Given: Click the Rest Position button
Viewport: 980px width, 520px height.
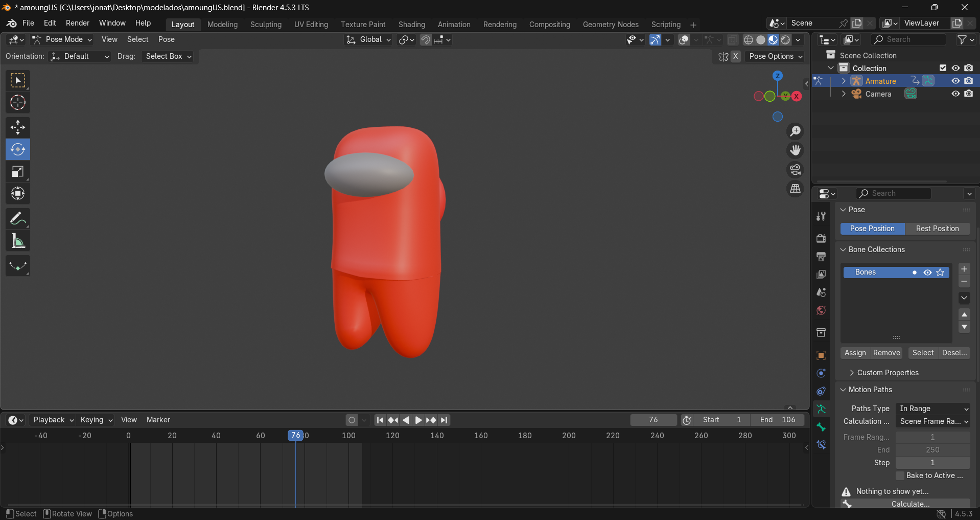Looking at the screenshot, I should [938, 229].
